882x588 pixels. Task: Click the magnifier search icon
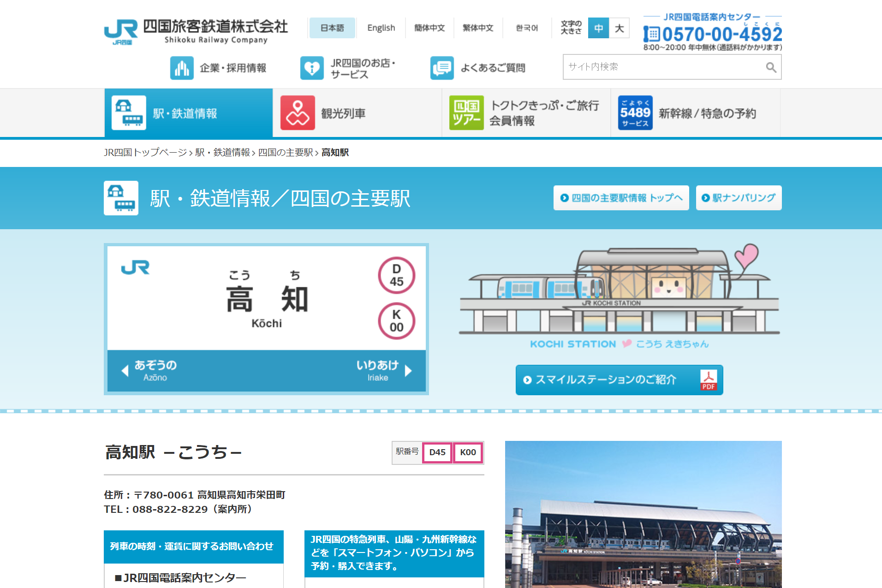point(771,67)
